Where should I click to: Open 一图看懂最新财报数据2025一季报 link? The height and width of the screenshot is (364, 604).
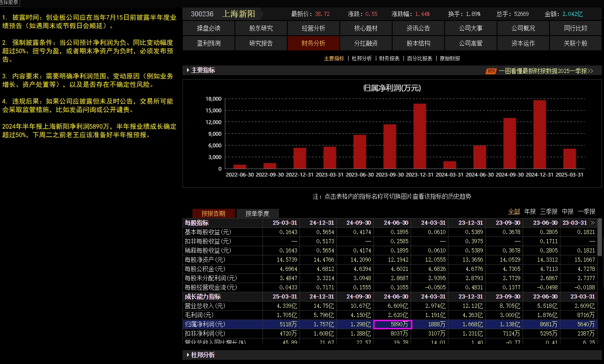click(546, 71)
